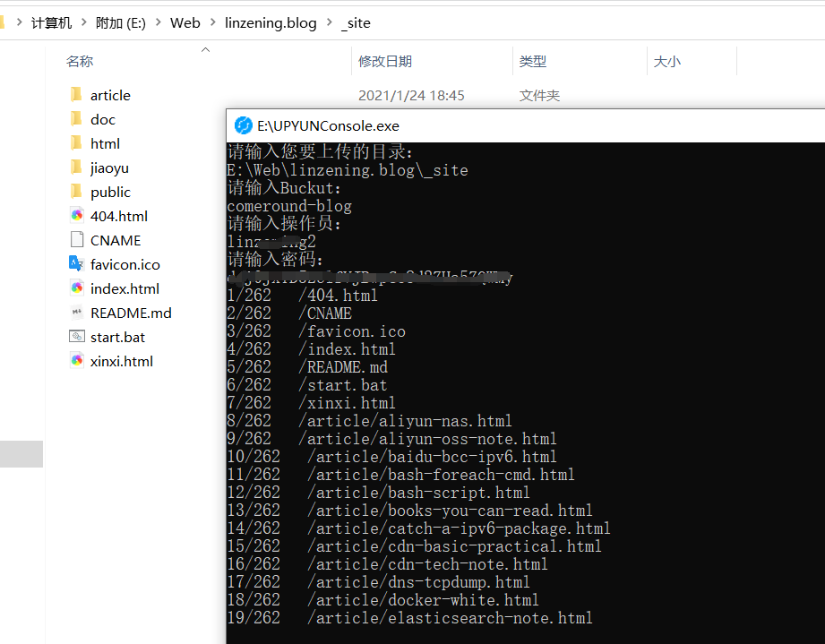Viewport: 825px width, 644px height.
Task: Select the xinxi.html file
Action: point(121,361)
